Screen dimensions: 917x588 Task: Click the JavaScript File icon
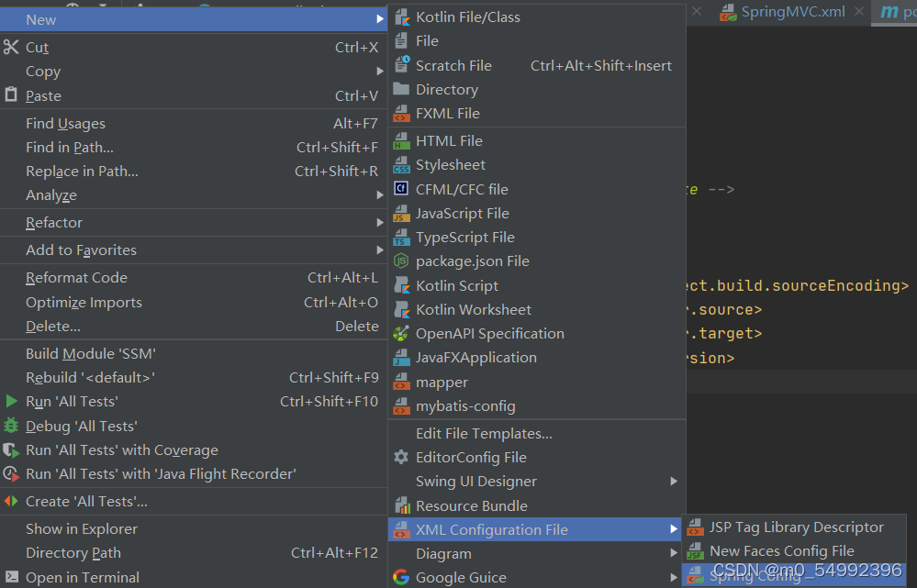point(401,214)
